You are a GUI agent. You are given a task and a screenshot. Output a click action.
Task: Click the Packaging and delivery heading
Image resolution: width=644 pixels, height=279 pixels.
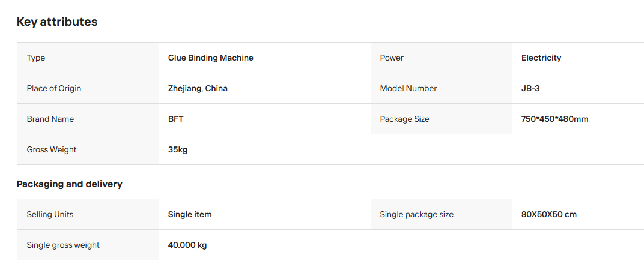(70, 184)
